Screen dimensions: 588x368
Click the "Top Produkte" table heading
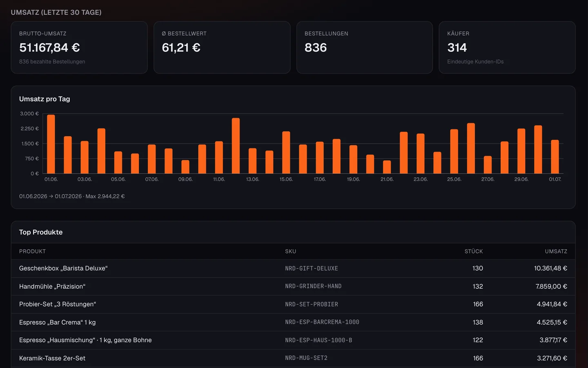point(41,232)
